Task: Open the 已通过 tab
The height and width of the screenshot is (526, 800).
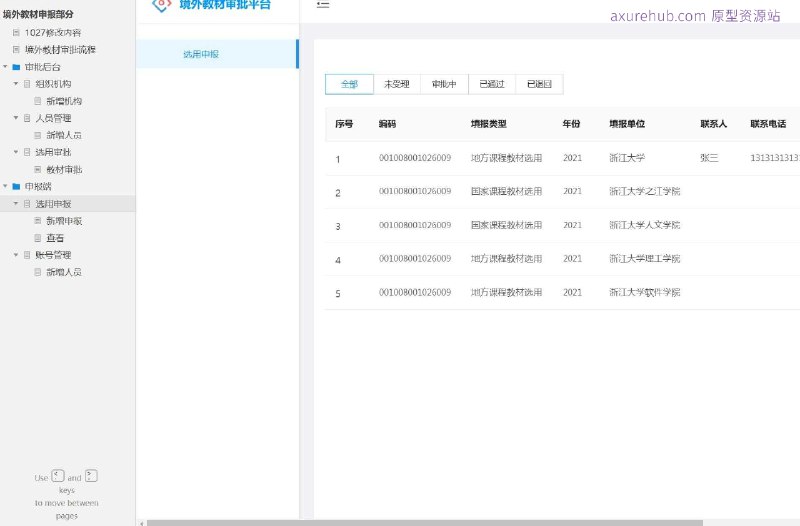Action: tap(492, 84)
